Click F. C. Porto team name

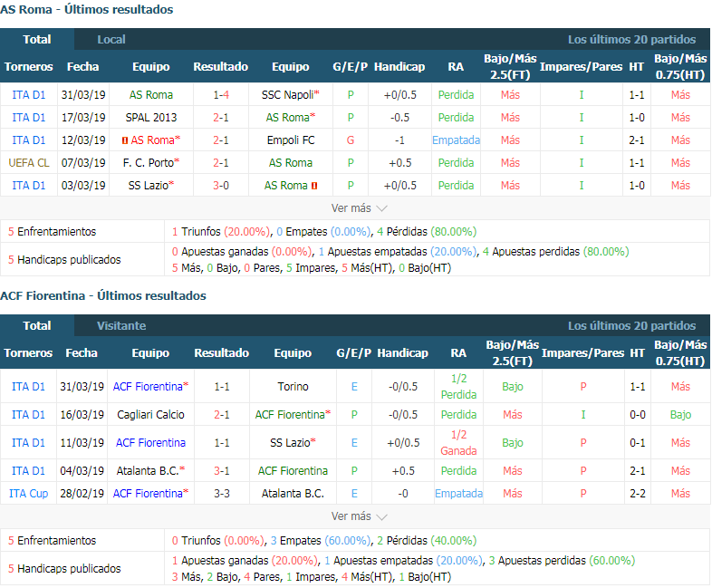pyautogui.click(x=148, y=162)
